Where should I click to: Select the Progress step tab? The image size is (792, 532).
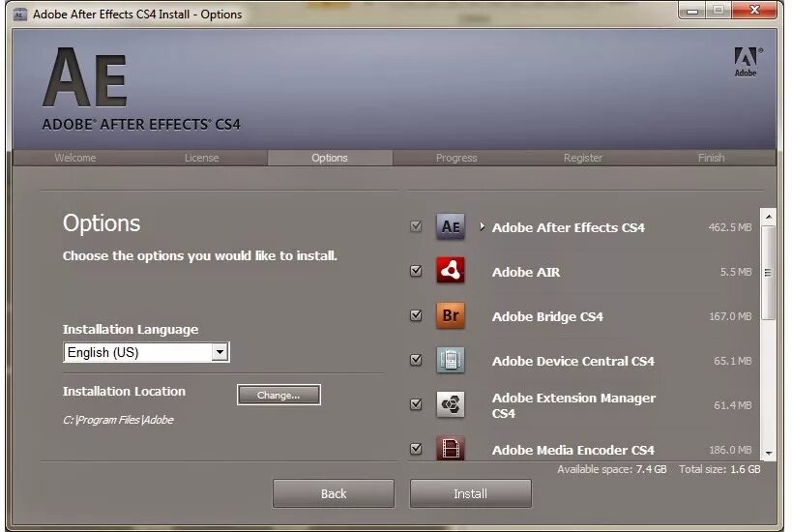coord(456,158)
